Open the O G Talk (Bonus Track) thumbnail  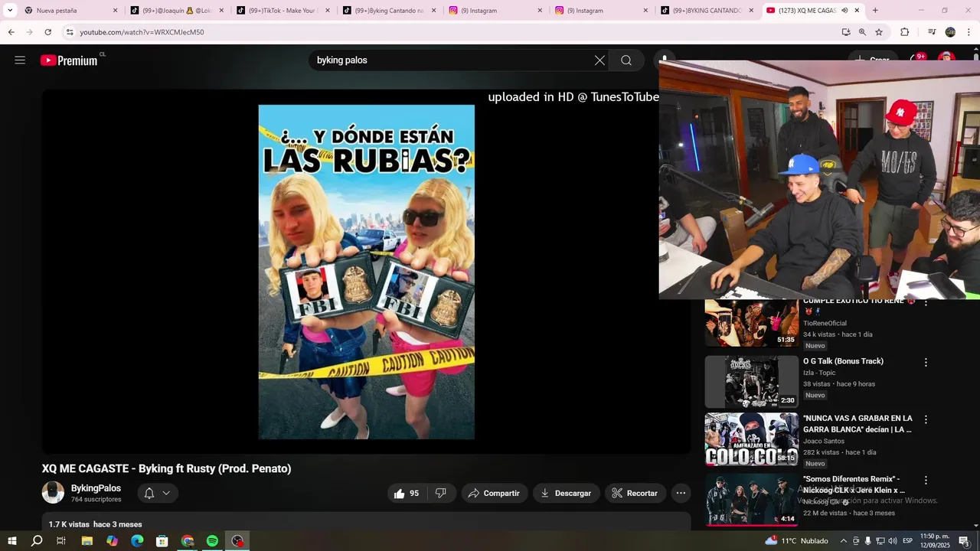point(752,382)
